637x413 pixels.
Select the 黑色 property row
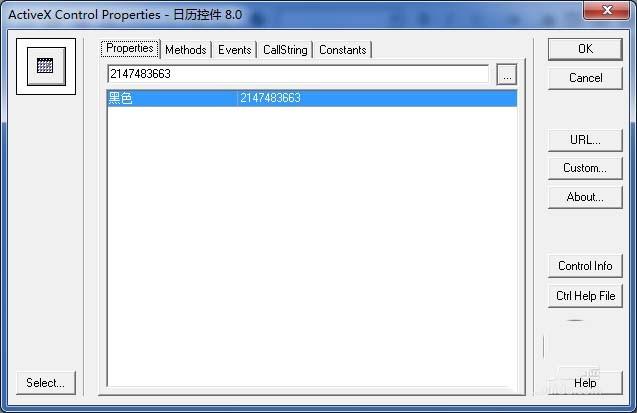pyautogui.click(x=312, y=98)
